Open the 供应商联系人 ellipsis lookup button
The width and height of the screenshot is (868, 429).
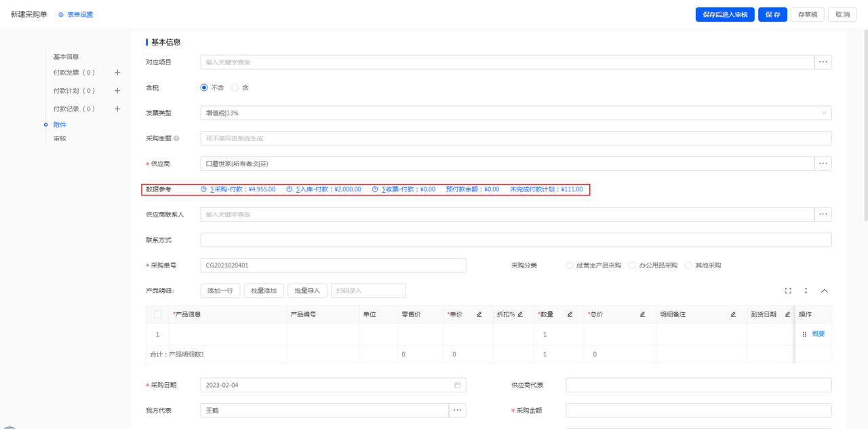823,214
